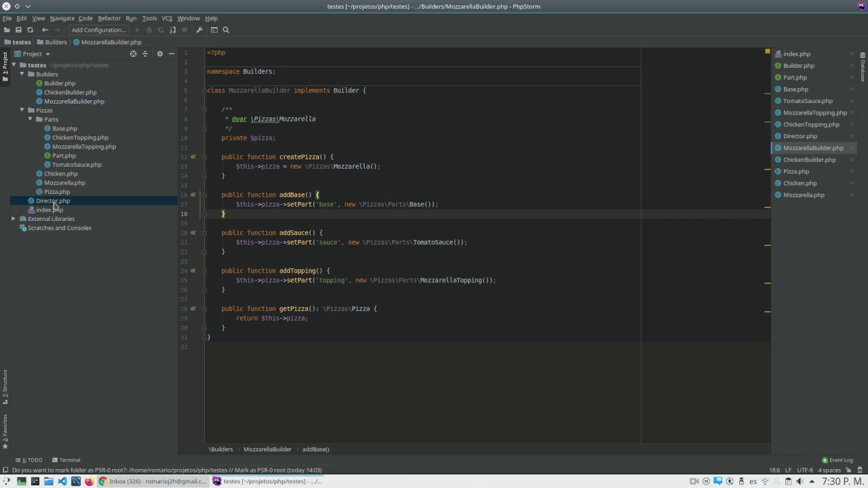This screenshot has height=488, width=868.
Task: Click the read-only lock icon in status bar
Action: 848,470
